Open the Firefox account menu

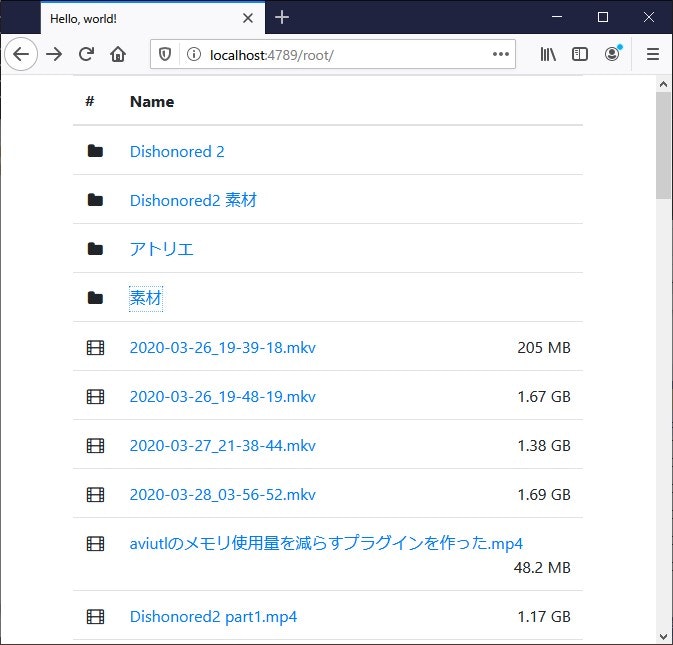tap(612, 53)
